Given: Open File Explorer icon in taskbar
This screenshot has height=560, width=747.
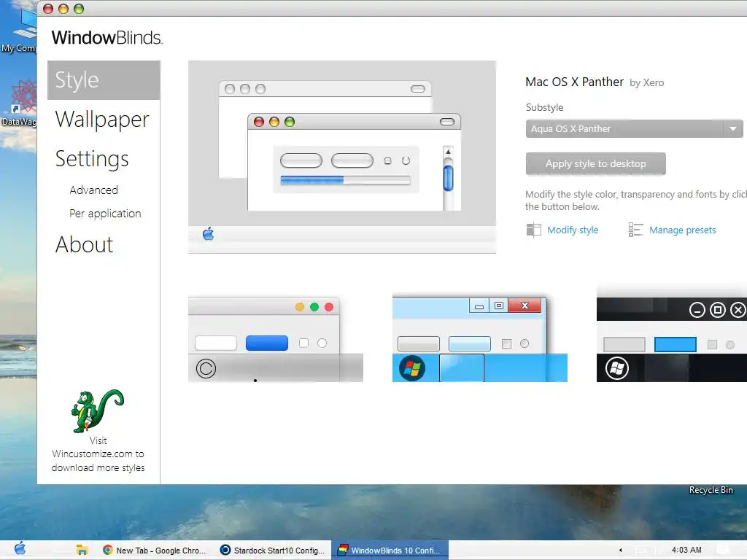Looking at the screenshot, I should tap(82, 550).
